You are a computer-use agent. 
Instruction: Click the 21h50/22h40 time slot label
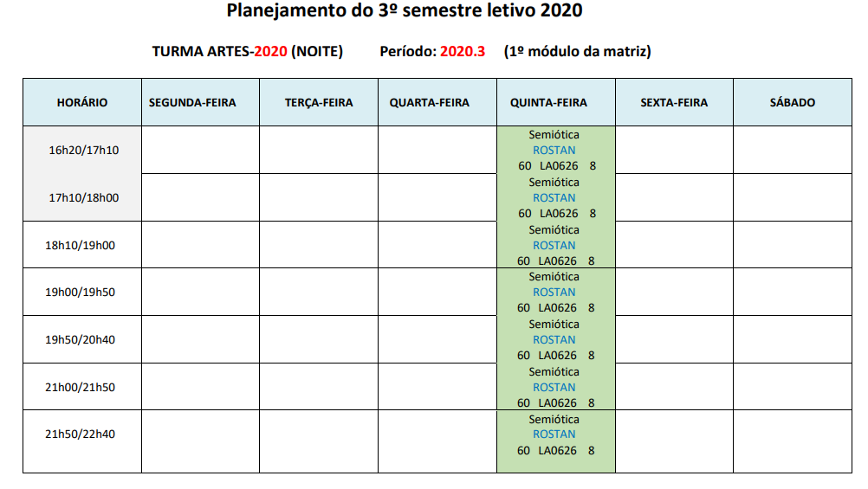point(80,434)
